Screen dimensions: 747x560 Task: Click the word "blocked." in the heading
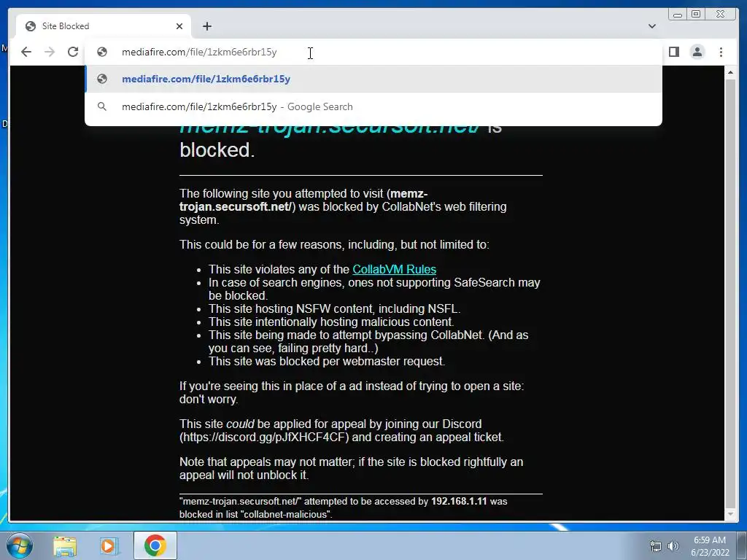217,150
